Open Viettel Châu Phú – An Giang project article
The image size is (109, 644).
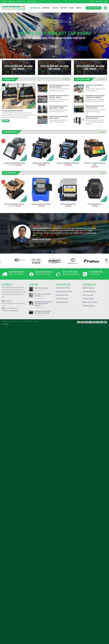pyautogui.click(x=59, y=97)
